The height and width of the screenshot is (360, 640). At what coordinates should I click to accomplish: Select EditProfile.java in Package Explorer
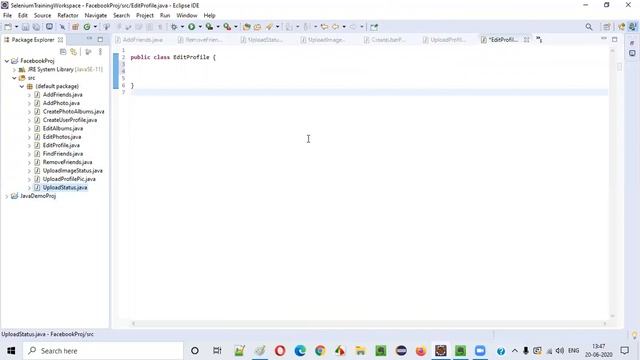click(x=61, y=145)
